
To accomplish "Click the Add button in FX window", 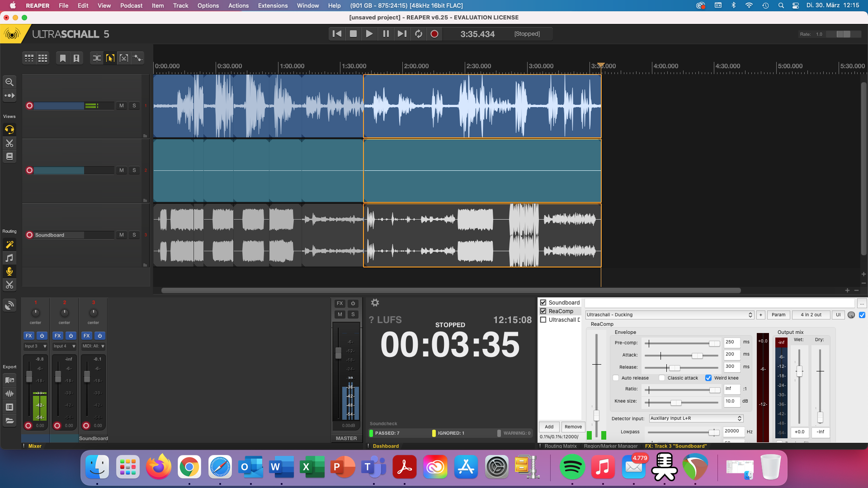I will point(549,427).
